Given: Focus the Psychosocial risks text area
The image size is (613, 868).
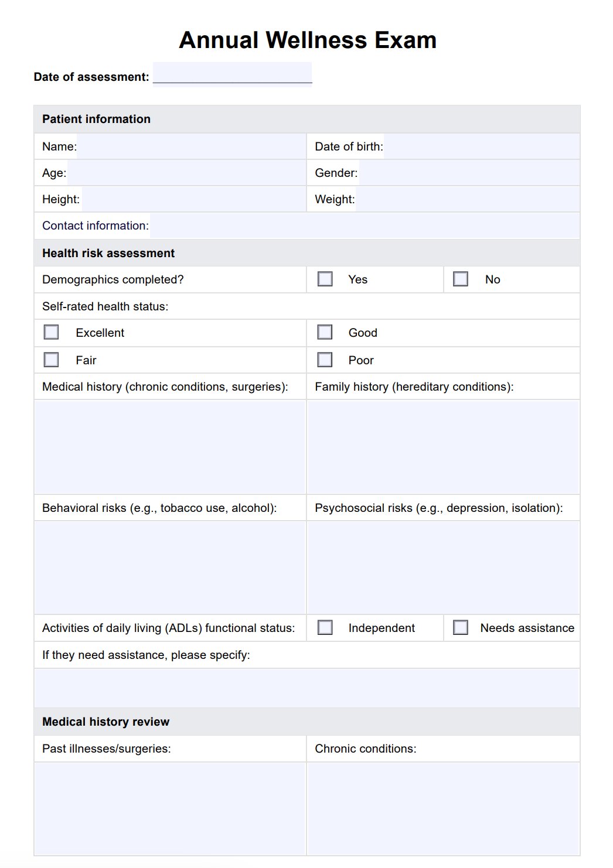Looking at the screenshot, I should point(443,567).
